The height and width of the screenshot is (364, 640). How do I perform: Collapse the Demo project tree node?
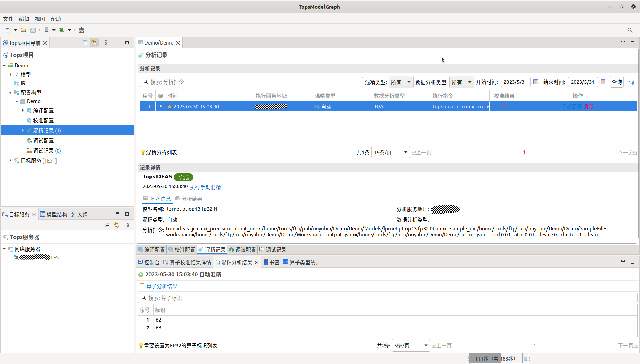coord(4,65)
